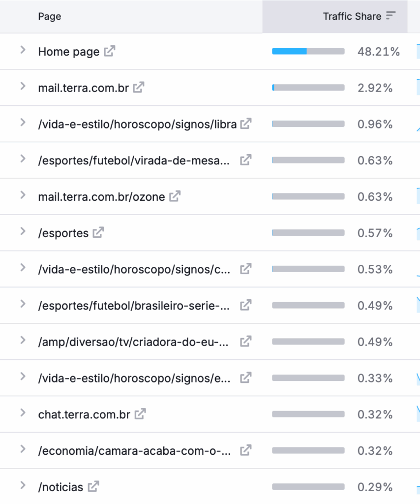The height and width of the screenshot is (504, 420).
Task: Open /noticias external link icon
Action: click(x=93, y=487)
